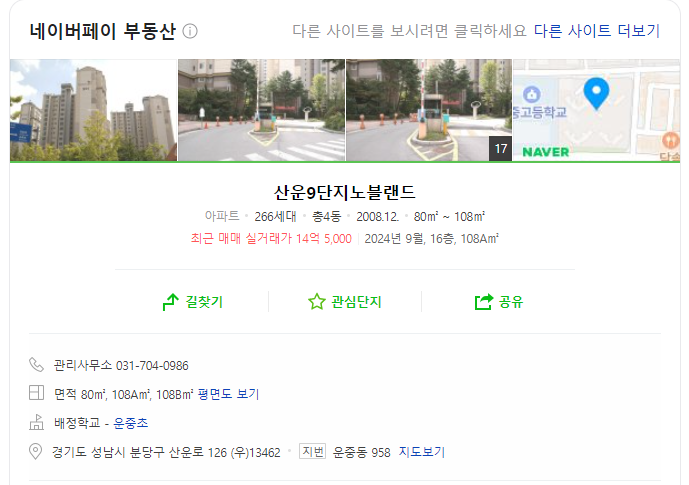Open the third photo with the 17 badge
This screenshot has height=485, width=689.
click(429, 110)
